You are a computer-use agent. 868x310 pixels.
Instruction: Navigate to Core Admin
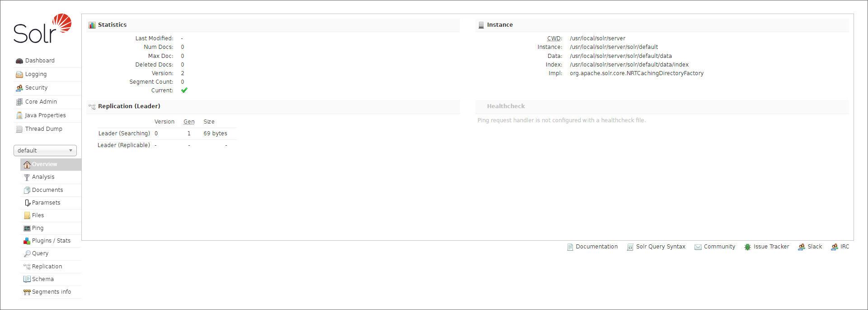(x=41, y=102)
